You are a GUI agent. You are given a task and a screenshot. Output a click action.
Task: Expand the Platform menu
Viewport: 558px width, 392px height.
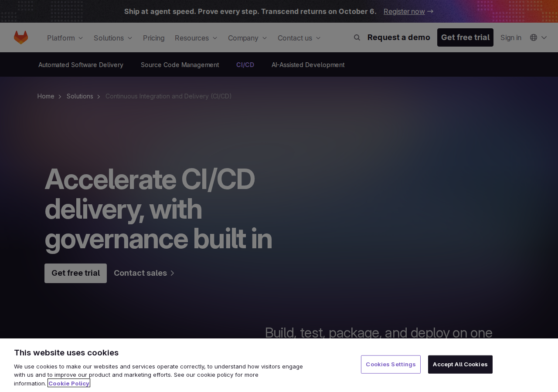click(65, 38)
